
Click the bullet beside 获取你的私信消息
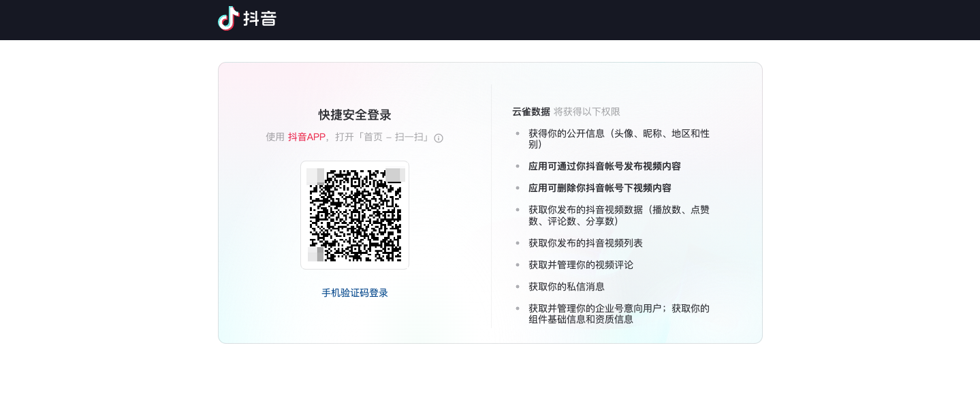[517, 287]
